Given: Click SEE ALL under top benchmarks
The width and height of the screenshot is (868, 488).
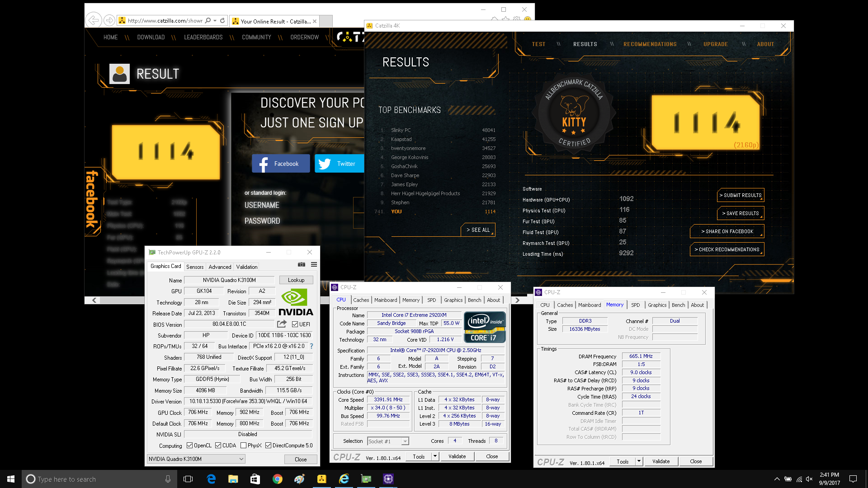Looking at the screenshot, I should coord(478,230).
